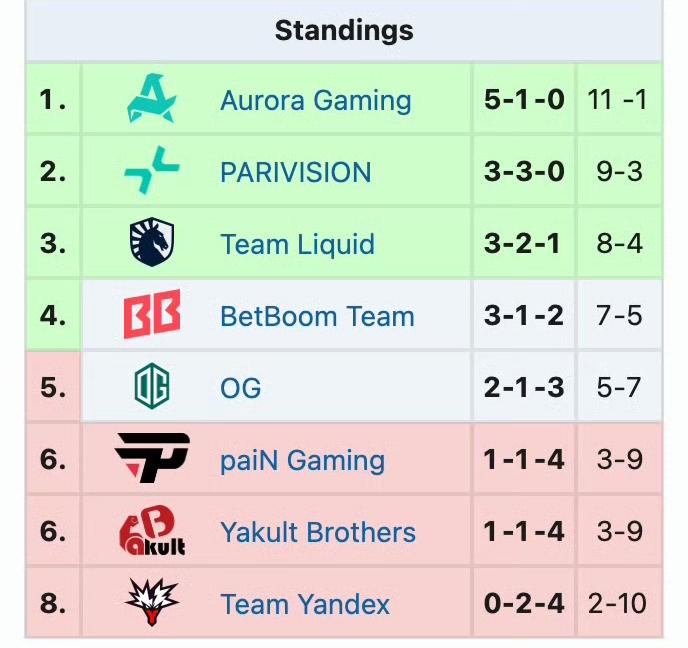
Task: Click the Standings table header
Action: (344, 31)
